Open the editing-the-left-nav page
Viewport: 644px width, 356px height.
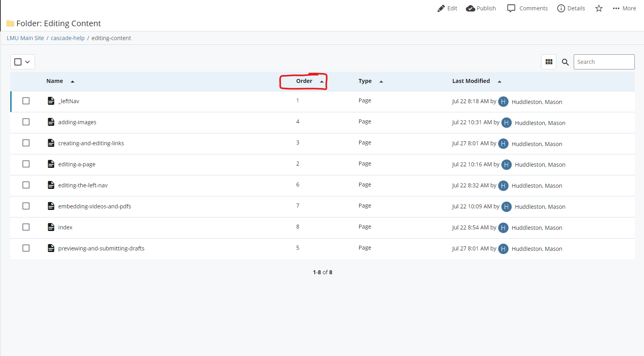point(83,185)
